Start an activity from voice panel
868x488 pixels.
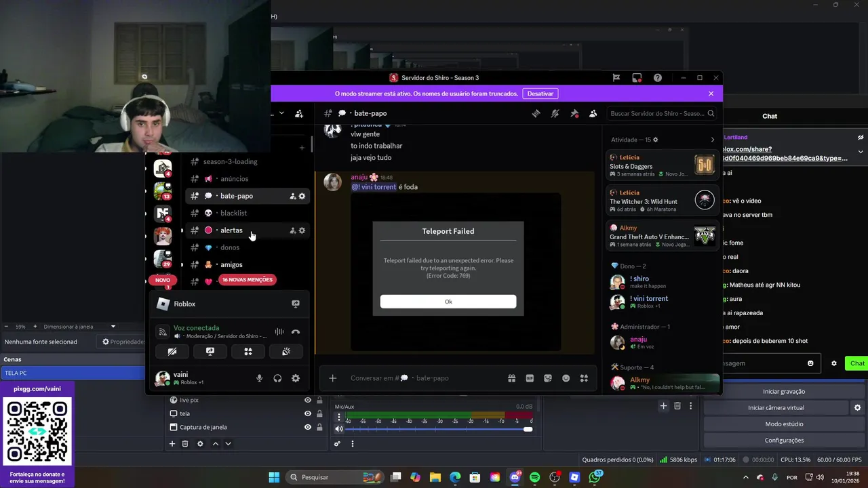[248, 351]
